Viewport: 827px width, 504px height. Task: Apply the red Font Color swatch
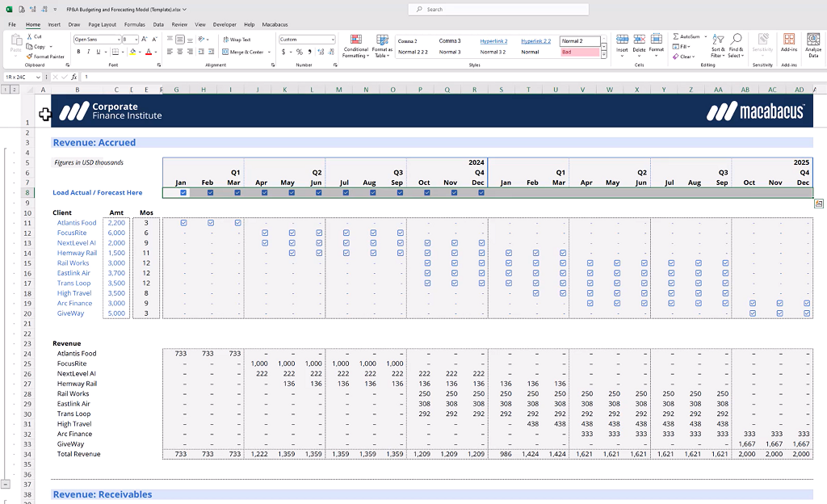149,52
